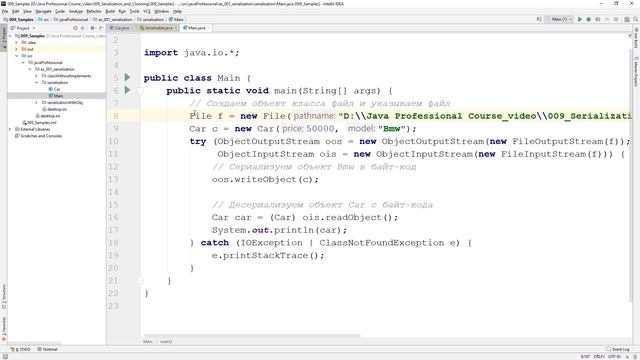Open the Terminal tool window
The width and height of the screenshot is (640, 360).
[x=48, y=349]
